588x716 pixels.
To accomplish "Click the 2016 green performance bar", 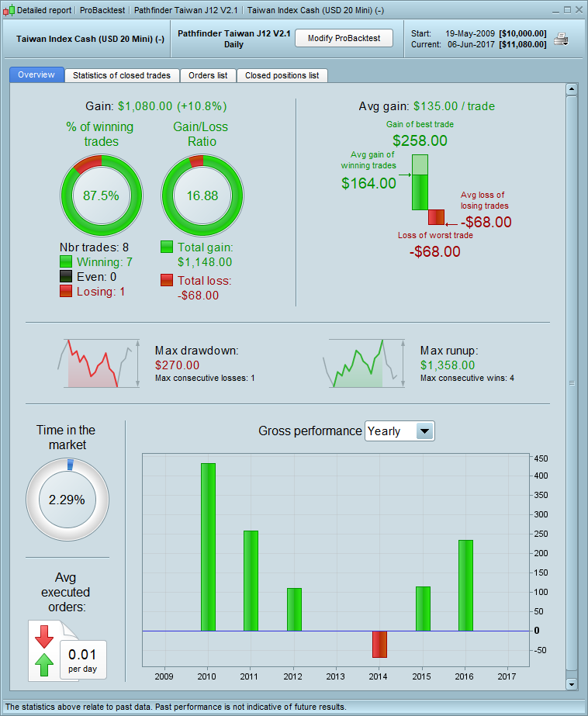I will [465, 586].
